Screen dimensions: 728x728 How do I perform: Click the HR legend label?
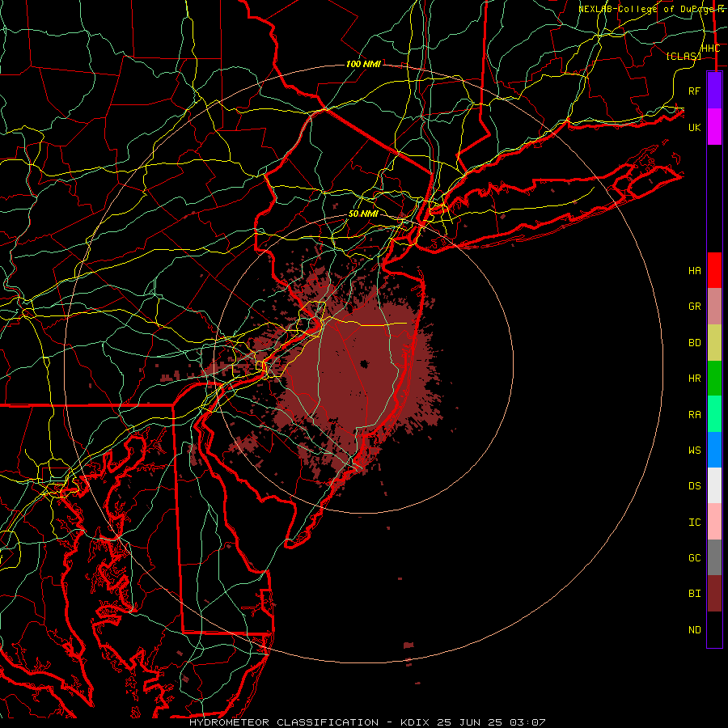[x=695, y=379]
